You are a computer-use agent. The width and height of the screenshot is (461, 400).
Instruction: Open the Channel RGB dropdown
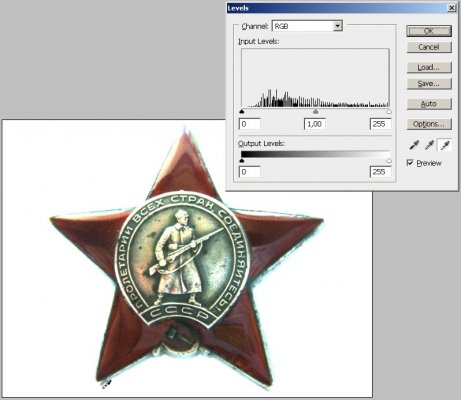tap(307, 26)
